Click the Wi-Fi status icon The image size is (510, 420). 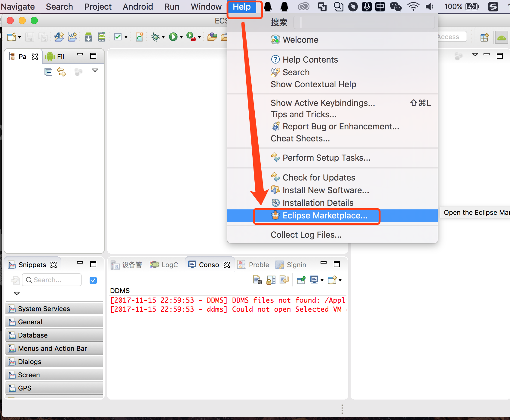pyautogui.click(x=413, y=7)
